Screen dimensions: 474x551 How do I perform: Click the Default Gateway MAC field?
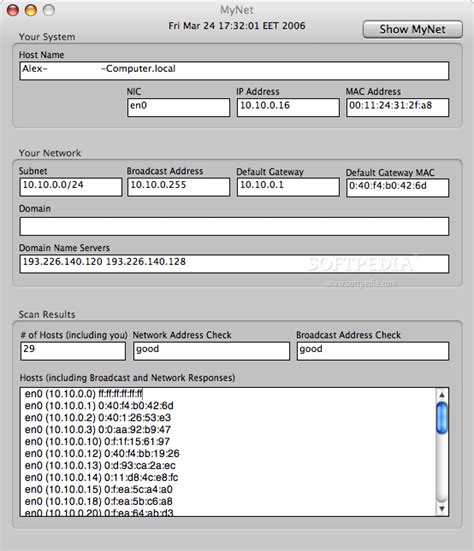tap(397, 188)
